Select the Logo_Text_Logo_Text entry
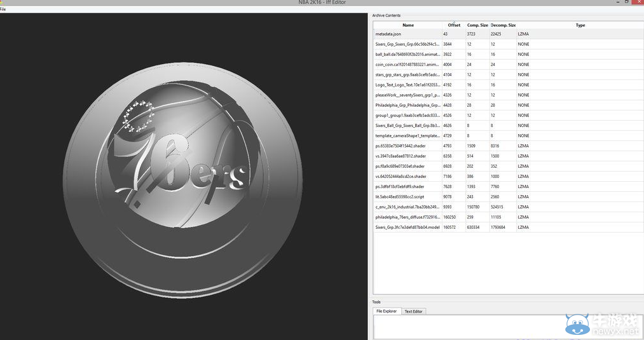This screenshot has height=340, width=644. tap(408, 85)
